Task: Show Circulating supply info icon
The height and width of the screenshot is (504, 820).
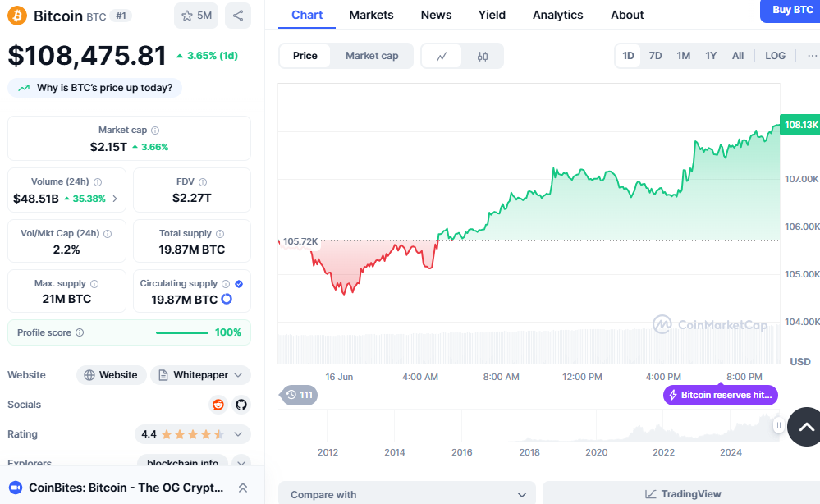Action: 226,284
